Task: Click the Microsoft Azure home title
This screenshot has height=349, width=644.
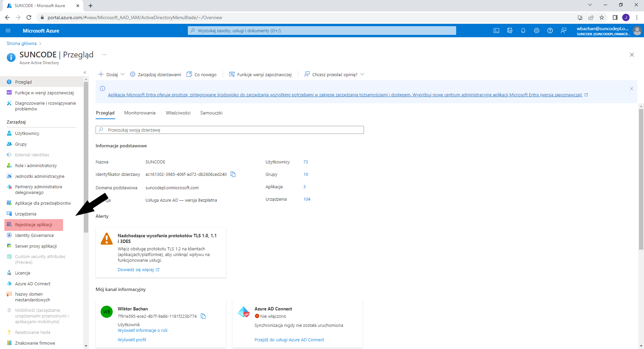Action: coord(41,31)
